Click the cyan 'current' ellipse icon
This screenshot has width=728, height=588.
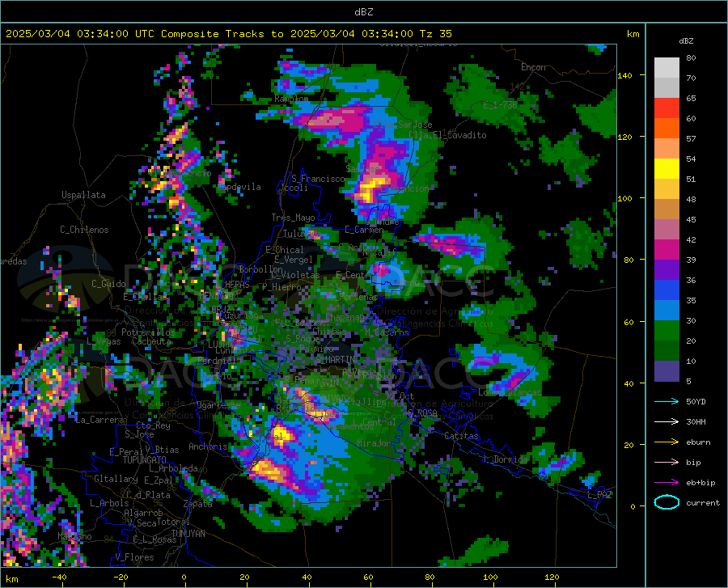point(667,502)
